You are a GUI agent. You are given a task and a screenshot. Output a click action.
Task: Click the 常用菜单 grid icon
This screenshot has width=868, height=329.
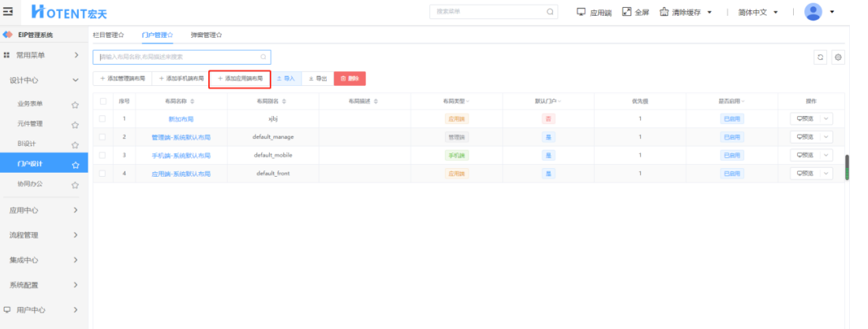(6, 55)
